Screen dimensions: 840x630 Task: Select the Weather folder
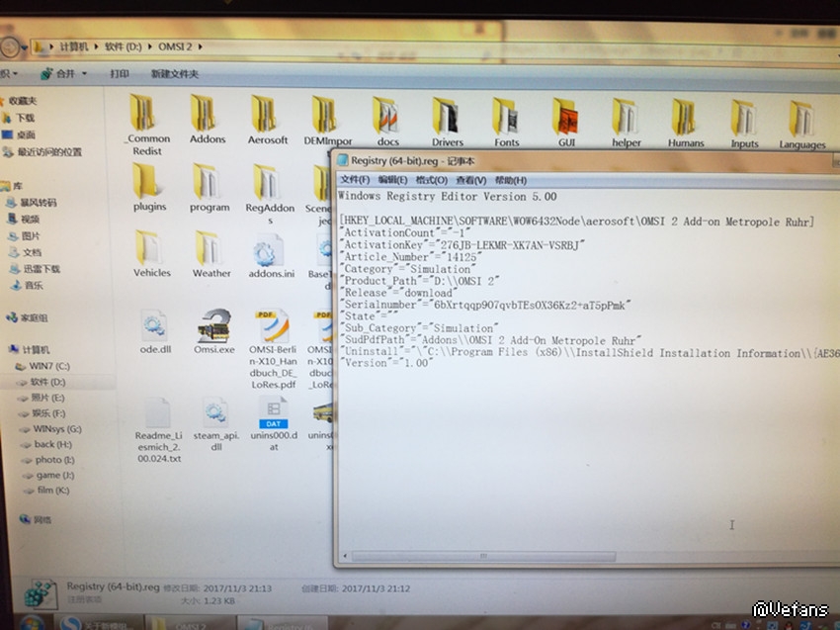[210, 249]
